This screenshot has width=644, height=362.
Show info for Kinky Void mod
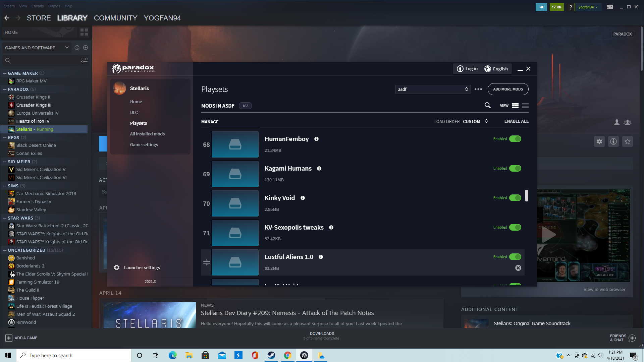(x=303, y=198)
